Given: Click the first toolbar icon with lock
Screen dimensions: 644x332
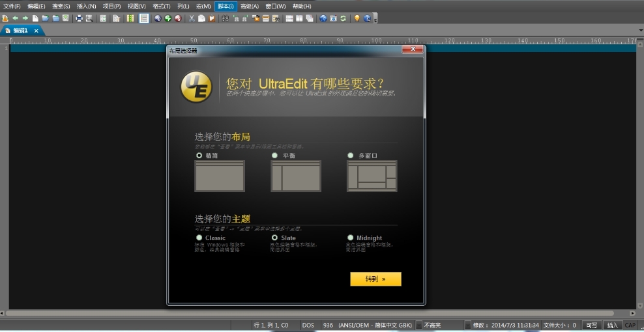Looking at the screenshot, I should tap(5, 18).
